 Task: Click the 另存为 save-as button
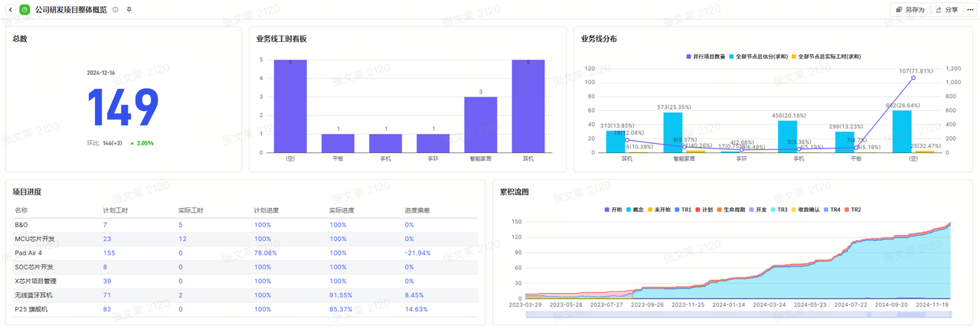[x=910, y=10]
